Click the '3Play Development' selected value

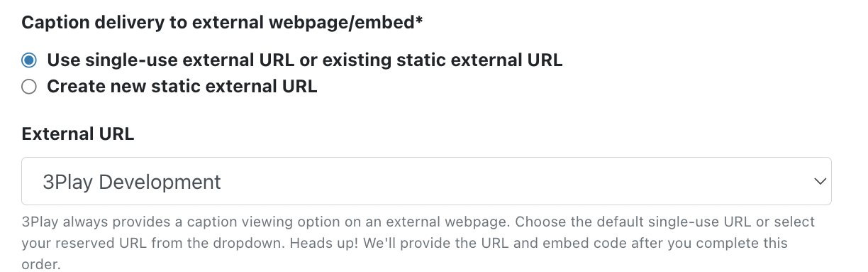coord(132,183)
